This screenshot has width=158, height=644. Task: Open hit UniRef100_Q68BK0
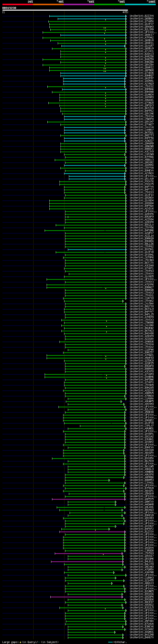click(x=142, y=19)
